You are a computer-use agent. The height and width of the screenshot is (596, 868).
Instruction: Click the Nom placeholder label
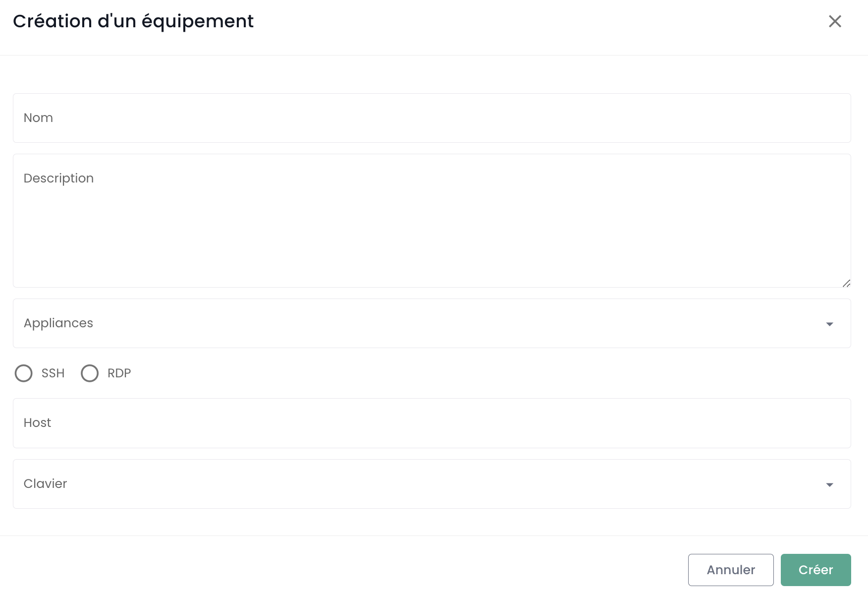coord(38,118)
